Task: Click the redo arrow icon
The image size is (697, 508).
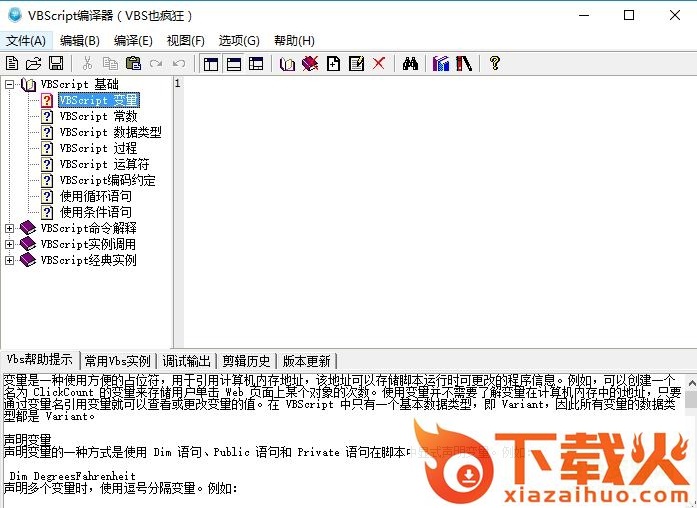Action: tap(156, 64)
